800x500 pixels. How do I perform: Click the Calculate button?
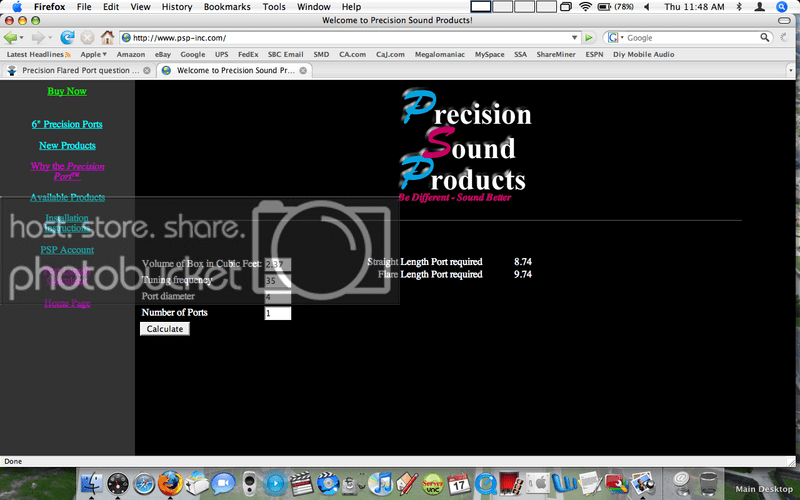[x=165, y=329]
